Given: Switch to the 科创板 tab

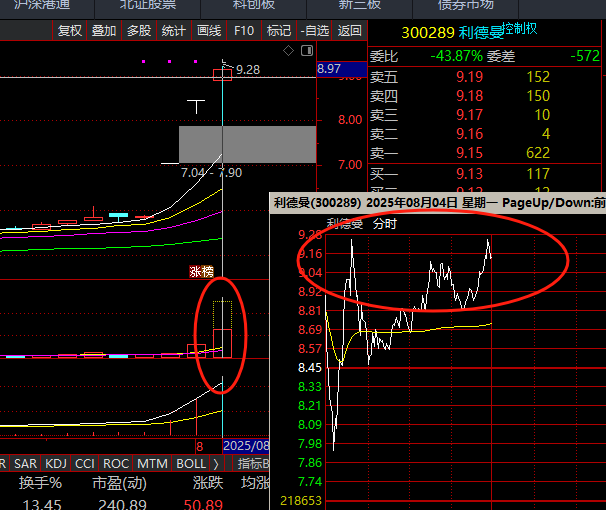Looking at the screenshot, I should click(254, 5).
